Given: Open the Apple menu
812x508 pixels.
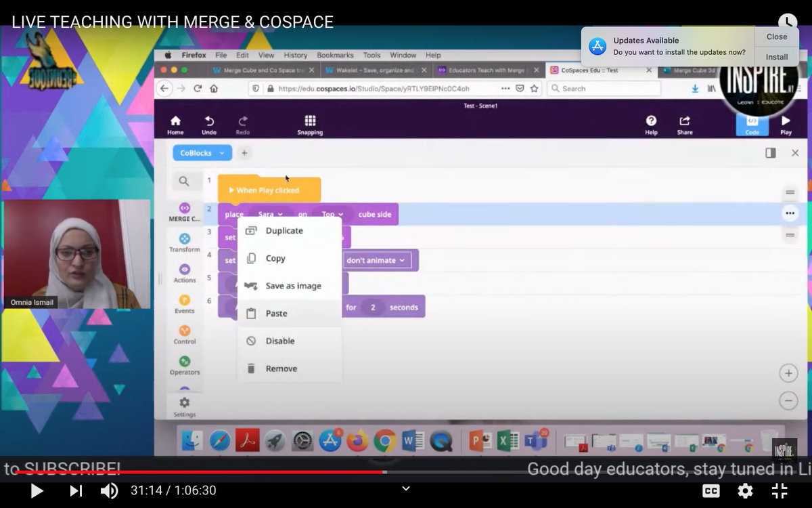Looking at the screenshot, I should coord(168,55).
